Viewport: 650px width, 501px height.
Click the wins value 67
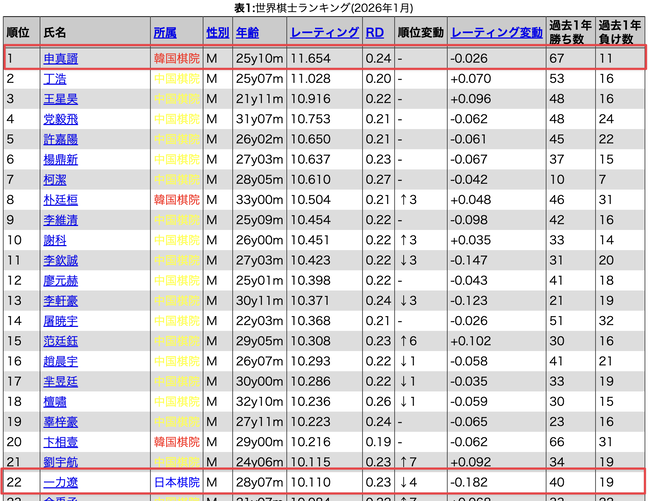(x=557, y=58)
